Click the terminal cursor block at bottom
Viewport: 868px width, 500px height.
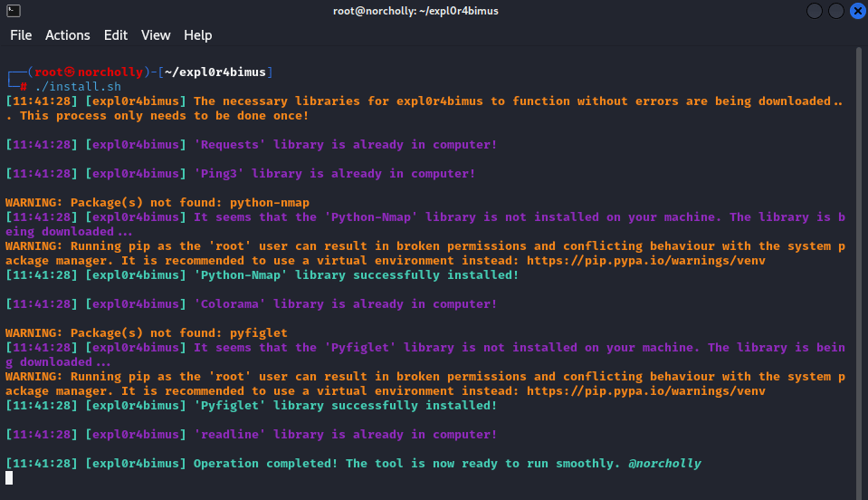(9, 478)
